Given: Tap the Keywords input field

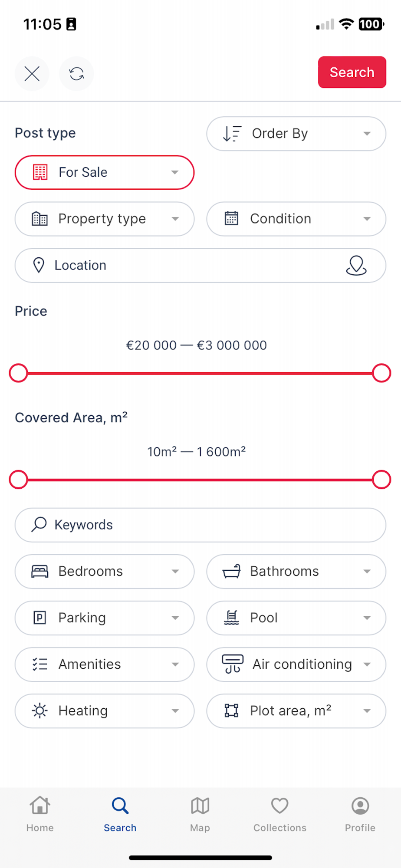Looking at the screenshot, I should 200,525.
